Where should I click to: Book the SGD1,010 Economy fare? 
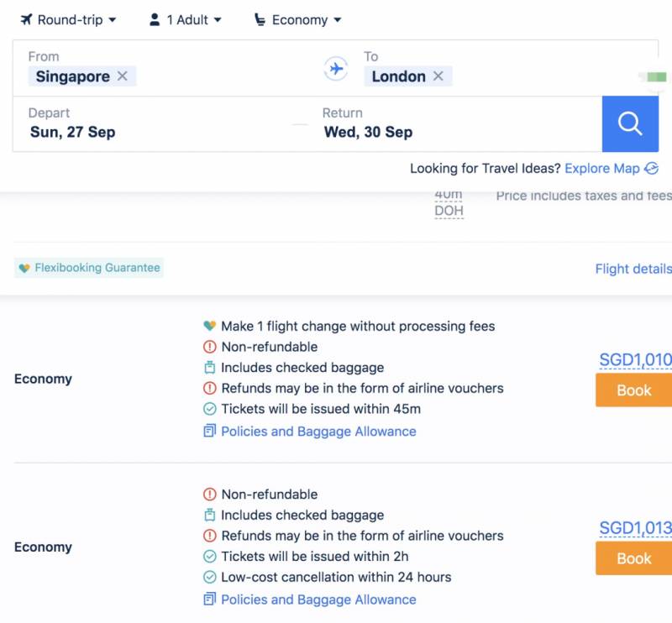point(633,390)
